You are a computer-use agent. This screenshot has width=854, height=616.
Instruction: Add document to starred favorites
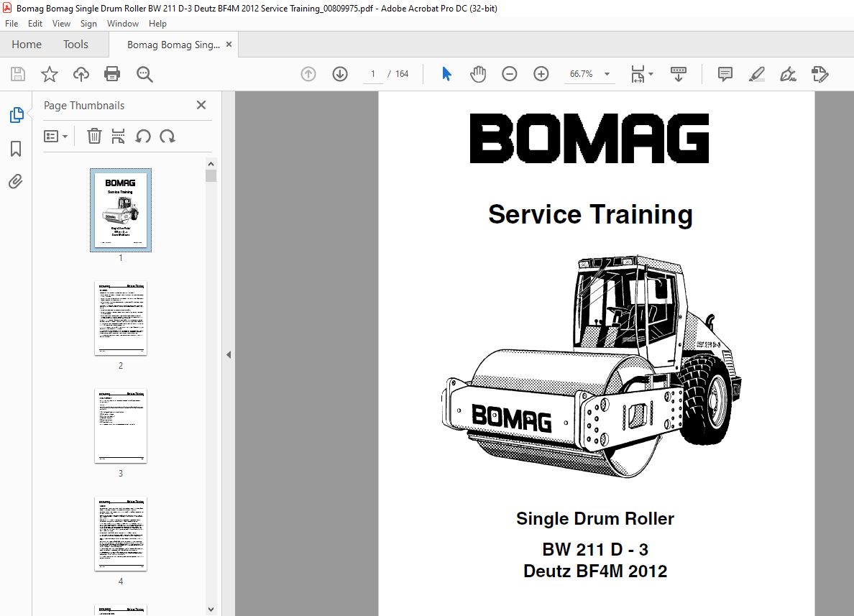tap(50, 74)
